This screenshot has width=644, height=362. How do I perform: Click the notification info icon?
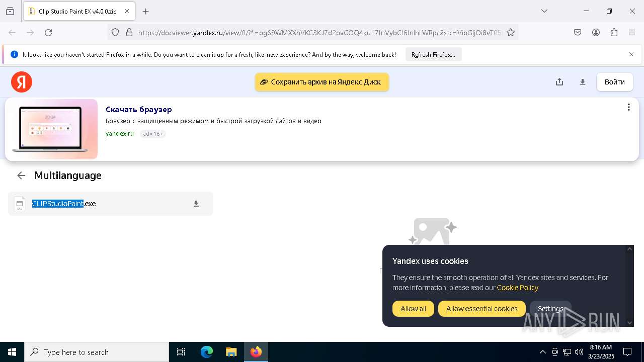click(14, 54)
